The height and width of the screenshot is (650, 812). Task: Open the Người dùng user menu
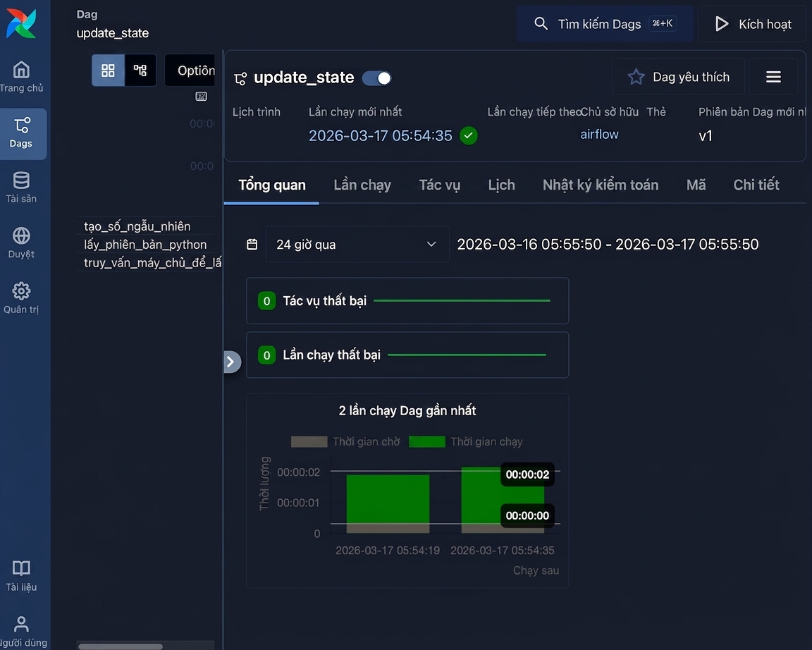pyautogui.click(x=21, y=631)
